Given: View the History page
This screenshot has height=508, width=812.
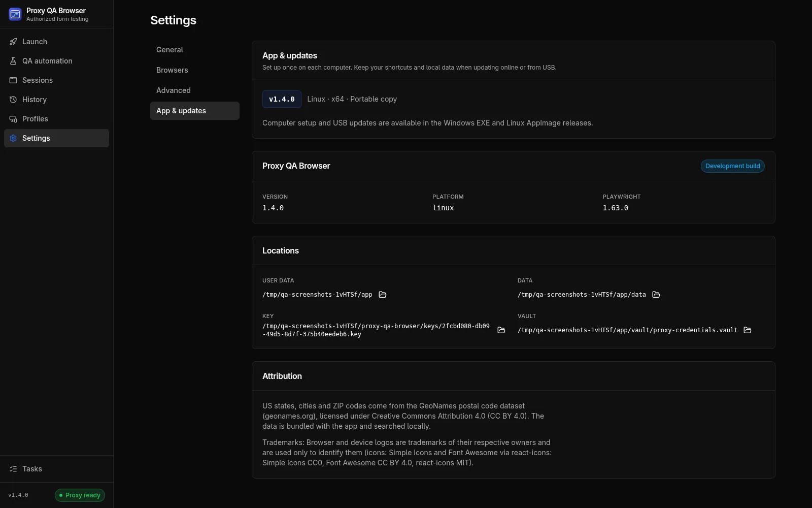Looking at the screenshot, I should point(56,100).
